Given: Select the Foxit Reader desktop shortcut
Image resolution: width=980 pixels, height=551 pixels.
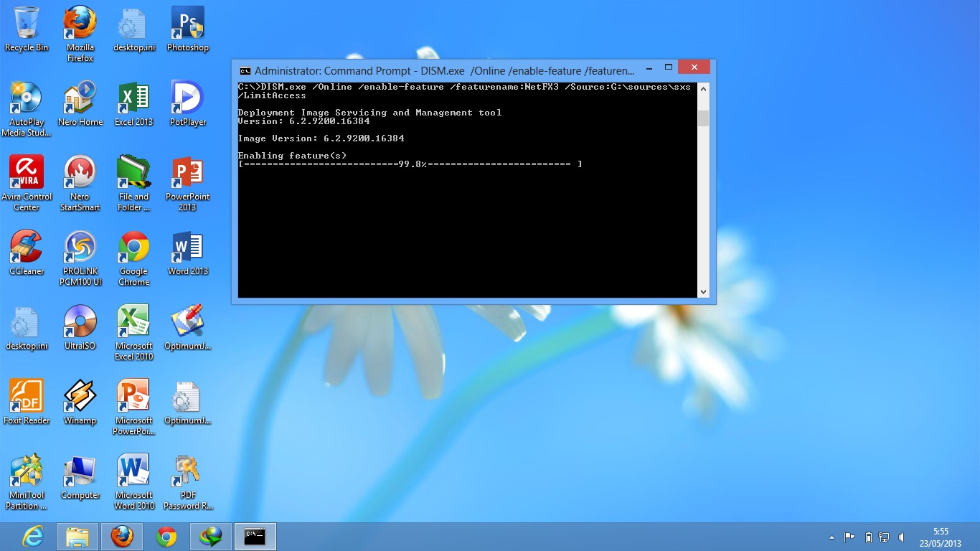Looking at the screenshot, I should [27, 402].
